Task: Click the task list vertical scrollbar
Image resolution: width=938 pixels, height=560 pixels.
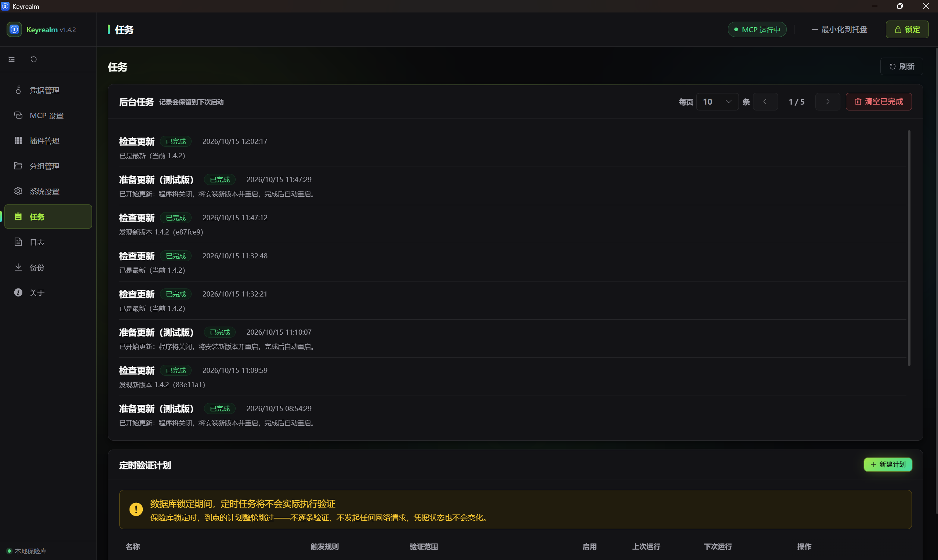Action: click(909, 248)
